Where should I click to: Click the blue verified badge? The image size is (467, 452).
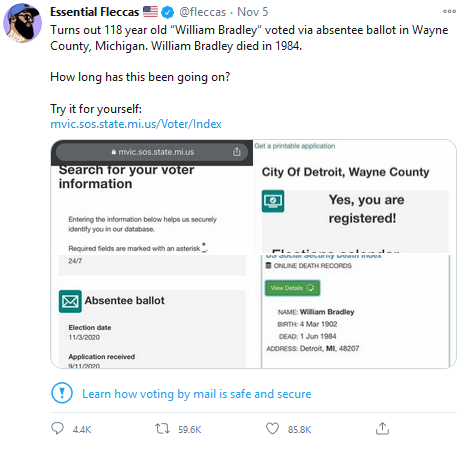(168, 12)
